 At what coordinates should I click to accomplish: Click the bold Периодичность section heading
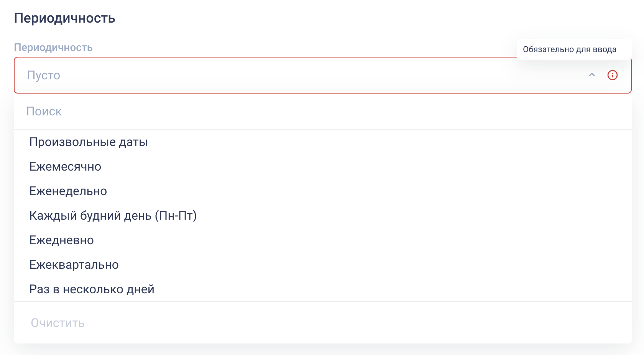point(65,18)
